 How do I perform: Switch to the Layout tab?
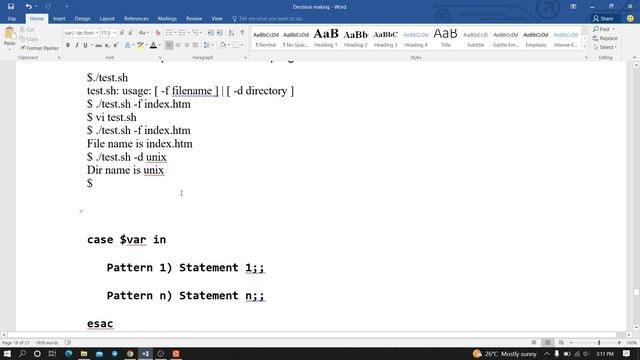[x=107, y=19]
